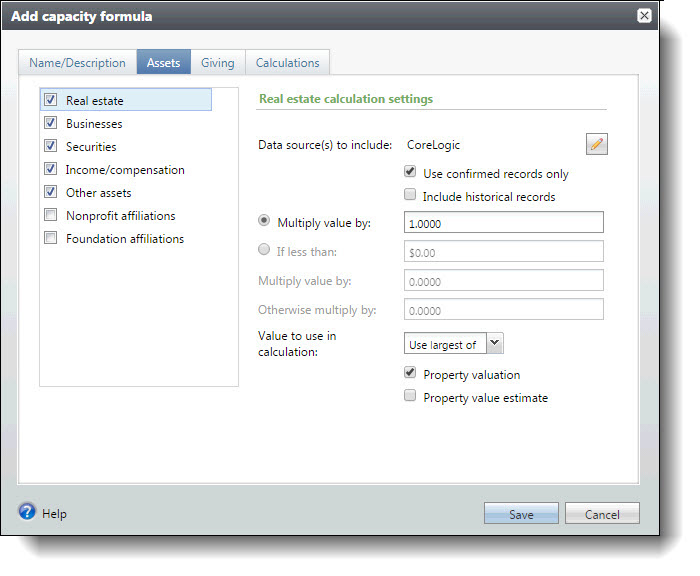Select the Assets tab
700x576 pixels.
(x=164, y=63)
